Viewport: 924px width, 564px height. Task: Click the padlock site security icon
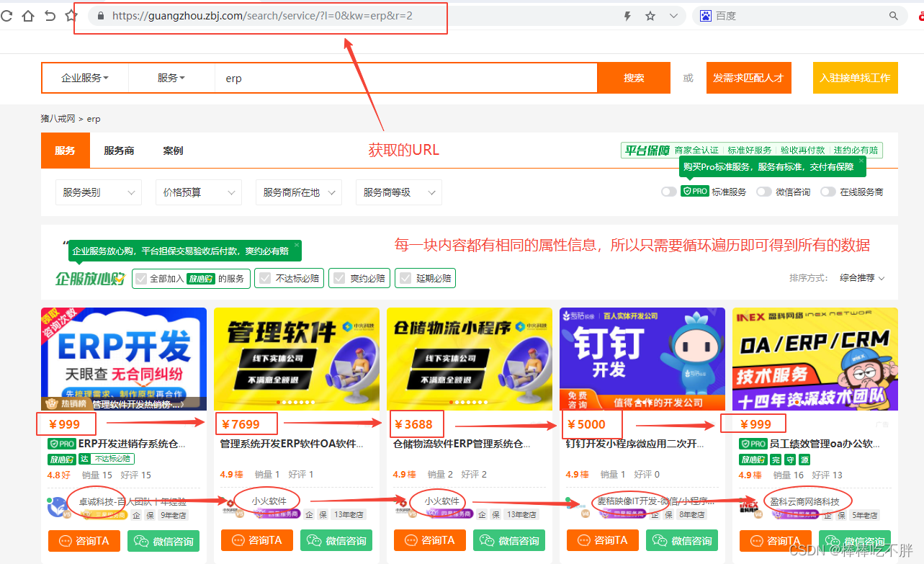point(100,16)
